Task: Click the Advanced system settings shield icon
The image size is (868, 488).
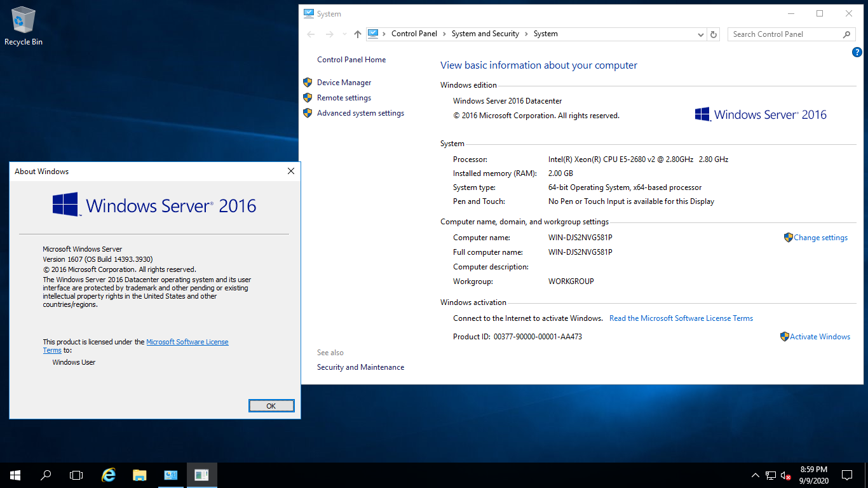Action: pyautogui.click(x=308, y=112)
